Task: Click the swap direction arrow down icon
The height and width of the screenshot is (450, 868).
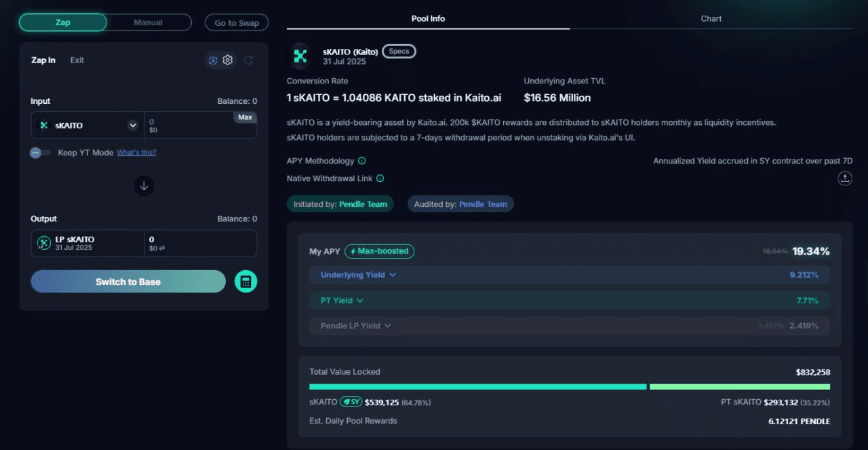Action: [144, 185]
